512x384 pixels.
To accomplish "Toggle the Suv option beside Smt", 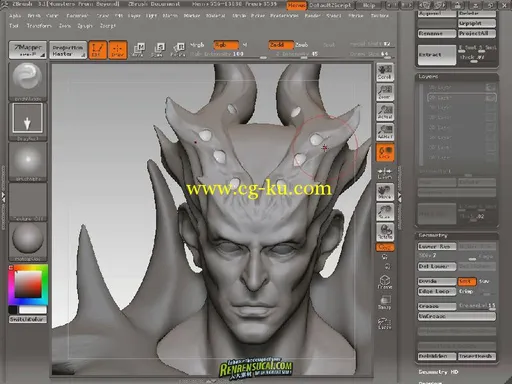I will [x=484, y=282].
